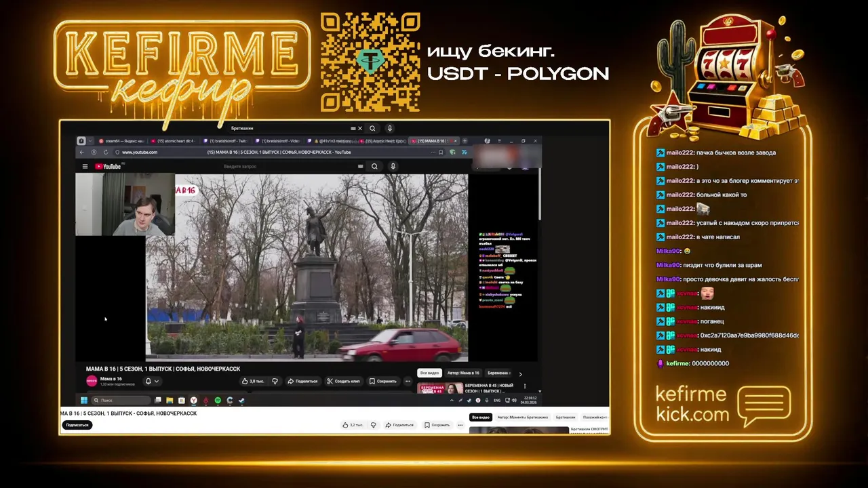Switch to the "(15) atomic heart dlc 4" tab

tap(174, 141)
